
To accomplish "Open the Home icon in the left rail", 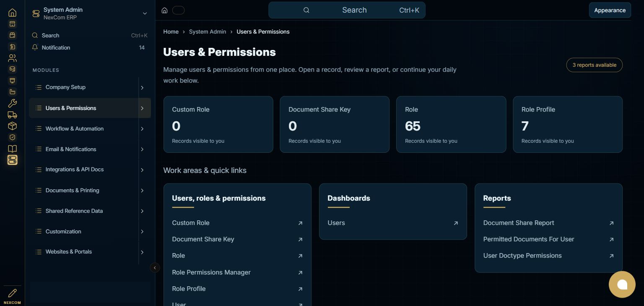I will [13, 13].
